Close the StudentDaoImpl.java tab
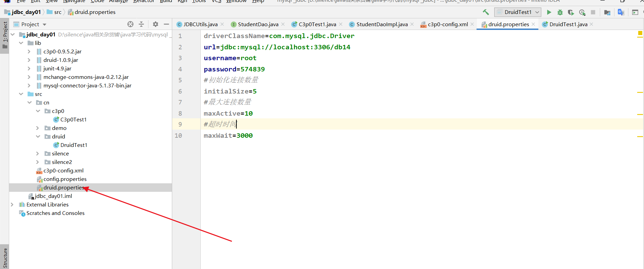 click(x=412, y=24)
